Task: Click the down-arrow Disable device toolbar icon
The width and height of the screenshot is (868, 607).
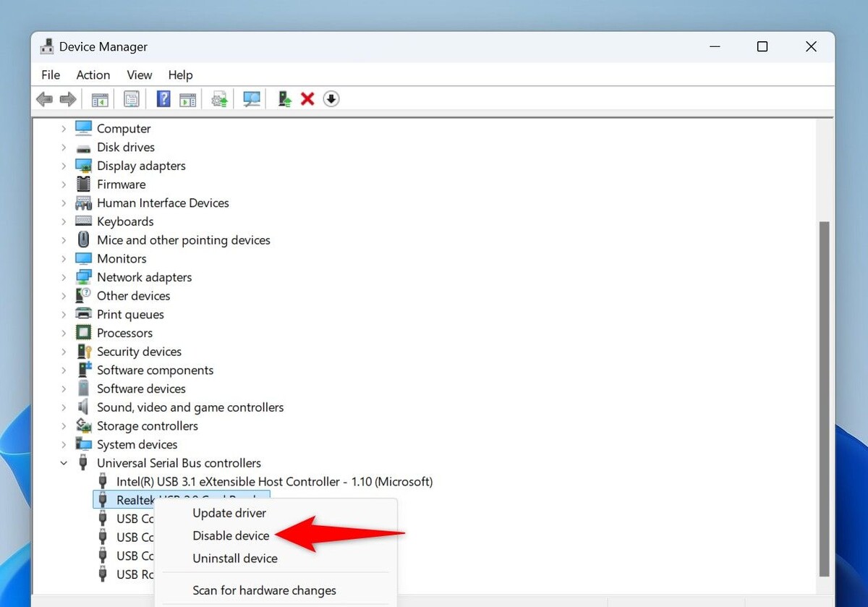Action: (x=331, y=99)
